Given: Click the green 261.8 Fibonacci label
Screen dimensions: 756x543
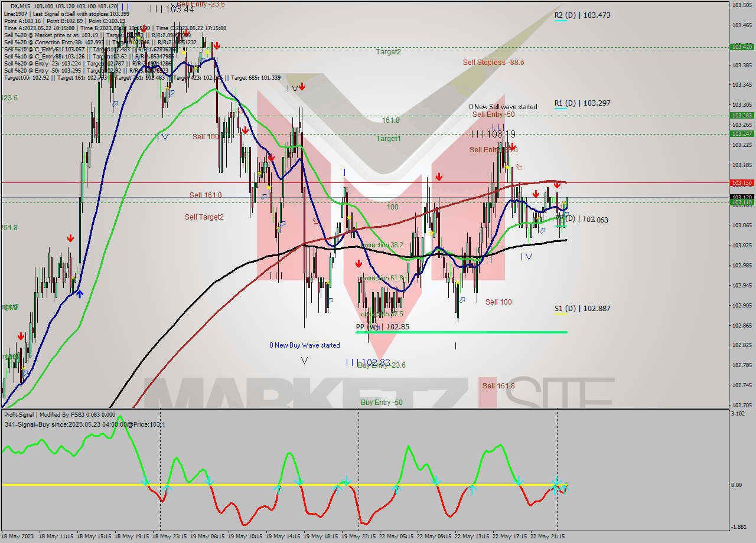Looking at the screenshot, I should pyautogui.click(x=9, y=228).
